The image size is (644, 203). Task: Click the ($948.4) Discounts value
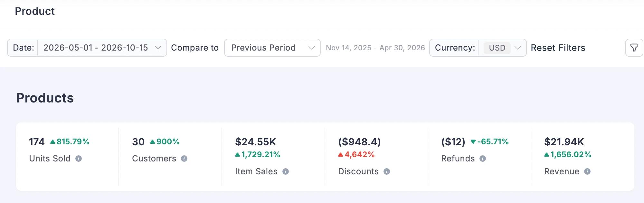[x=360, y=142]
